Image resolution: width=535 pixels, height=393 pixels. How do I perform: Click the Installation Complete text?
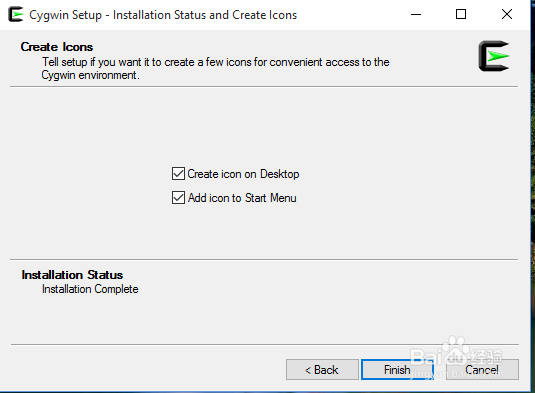pyautogui.click(x=90, y=289)
